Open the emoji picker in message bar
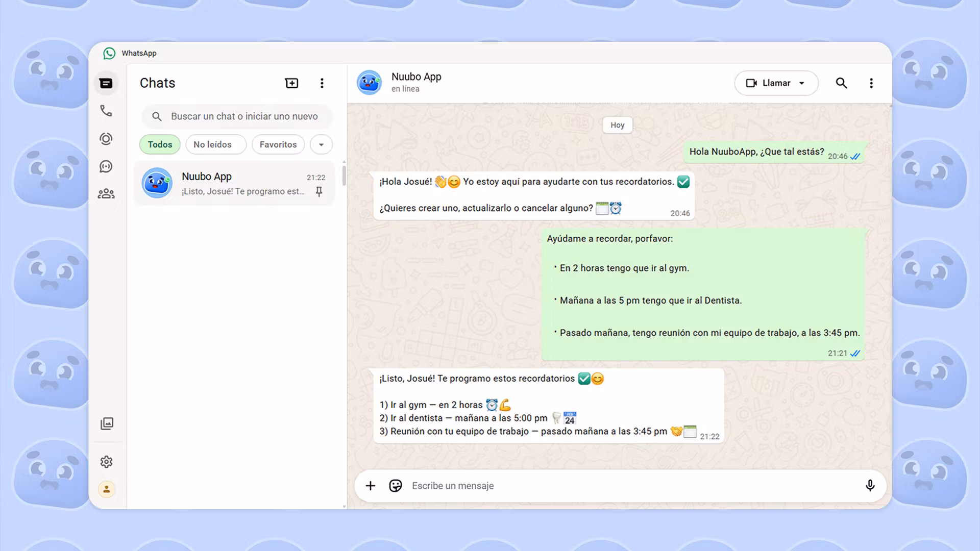The height and width of the screenshot is (551, 980). coord(396,486)
